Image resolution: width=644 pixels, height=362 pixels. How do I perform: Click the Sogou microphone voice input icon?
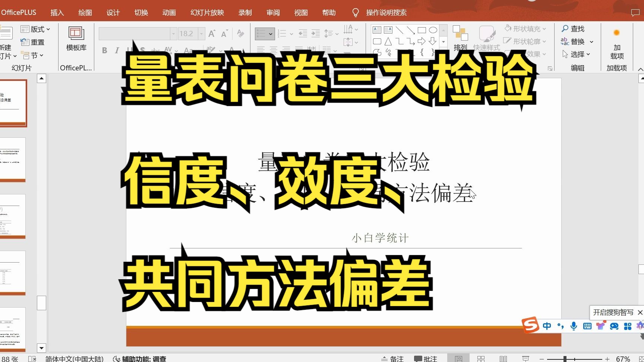coord(574,326)
